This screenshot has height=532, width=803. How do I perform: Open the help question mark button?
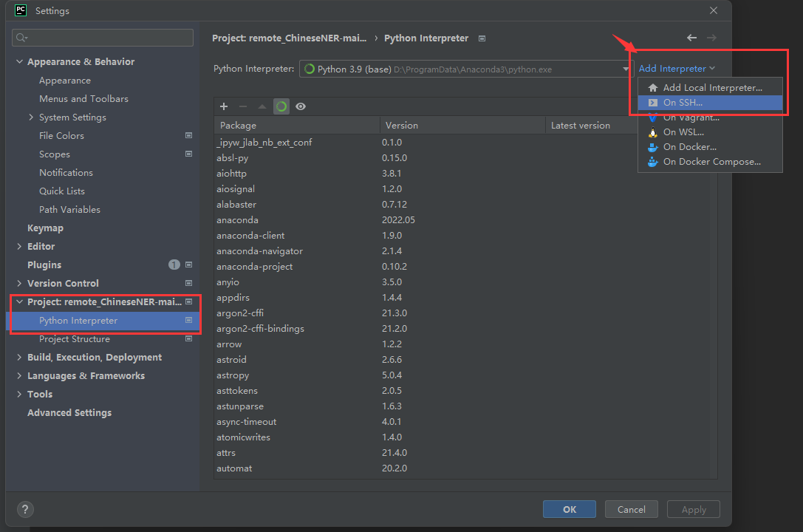(25, 509)
